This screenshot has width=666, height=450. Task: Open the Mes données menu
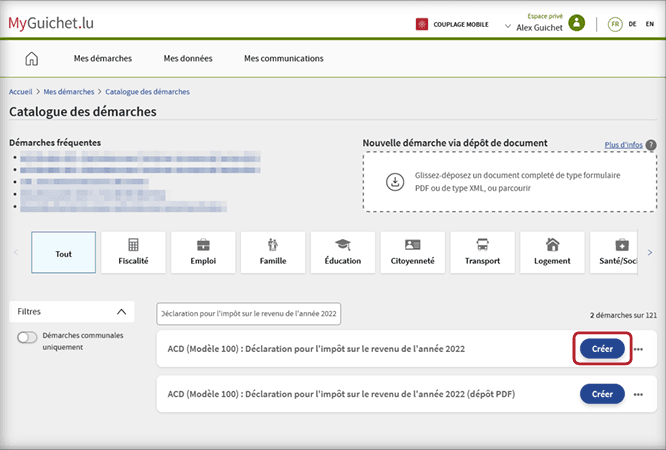187,58
